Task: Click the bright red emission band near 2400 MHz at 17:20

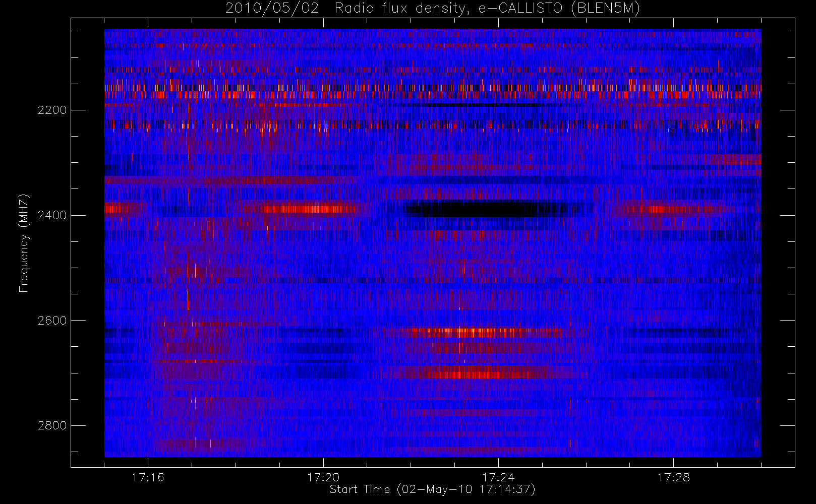Action: pyautogui.click(x=308, y=209)
